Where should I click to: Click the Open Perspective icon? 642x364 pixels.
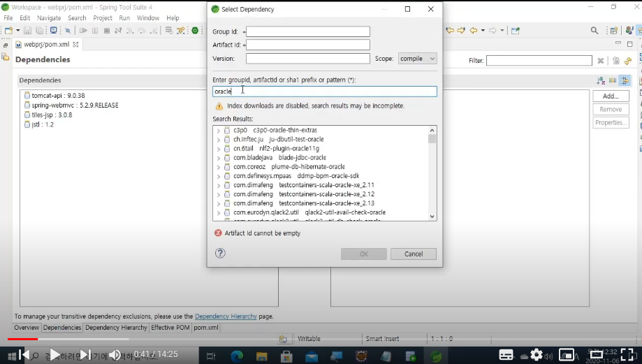pyautogui.click(x=614, y=30)
